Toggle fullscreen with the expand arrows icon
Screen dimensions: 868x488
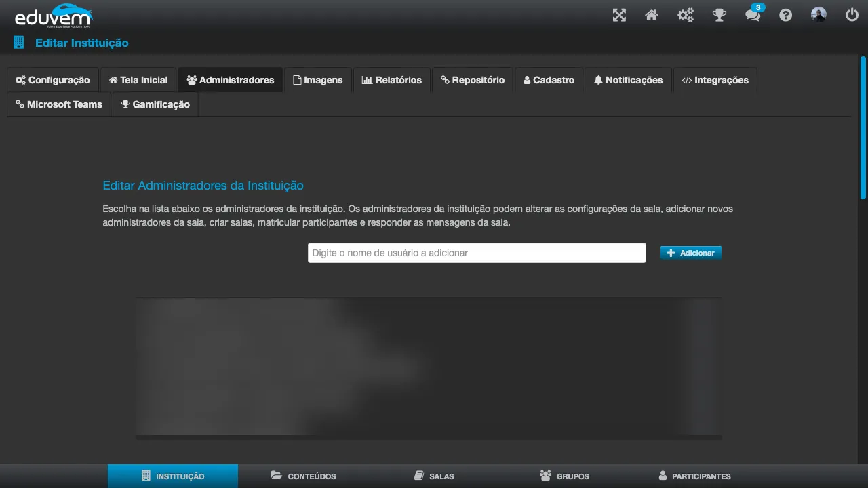click(619, 15)
